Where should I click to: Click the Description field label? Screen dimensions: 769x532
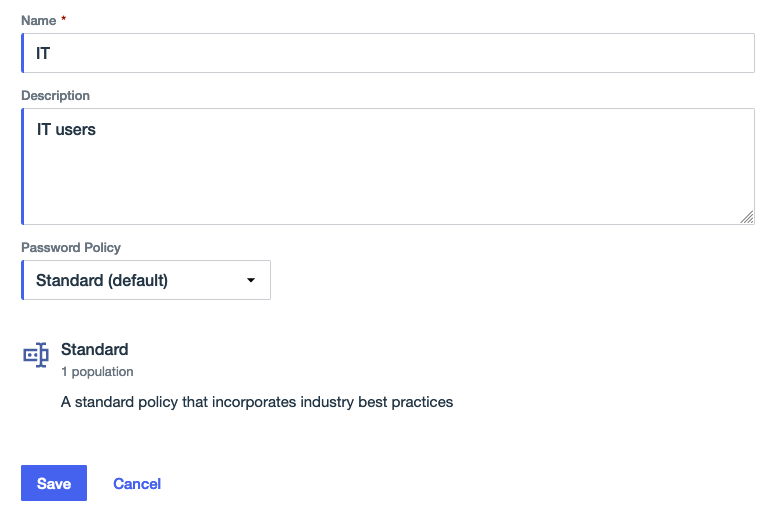pos(55,96)
